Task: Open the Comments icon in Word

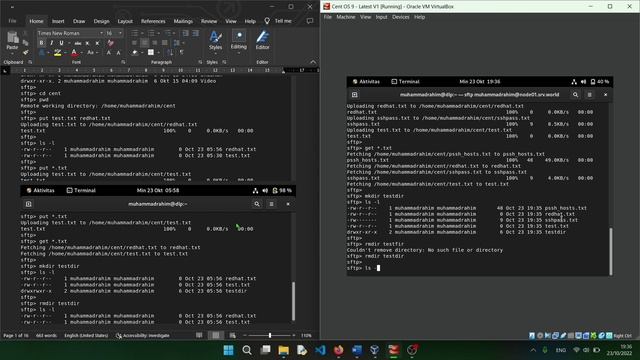Action: [310, 21]
